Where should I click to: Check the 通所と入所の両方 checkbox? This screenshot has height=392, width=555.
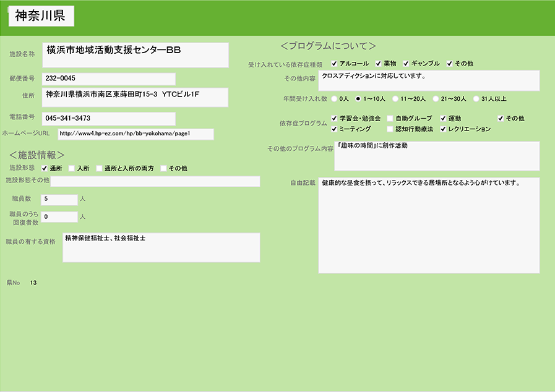coord(99,168)
